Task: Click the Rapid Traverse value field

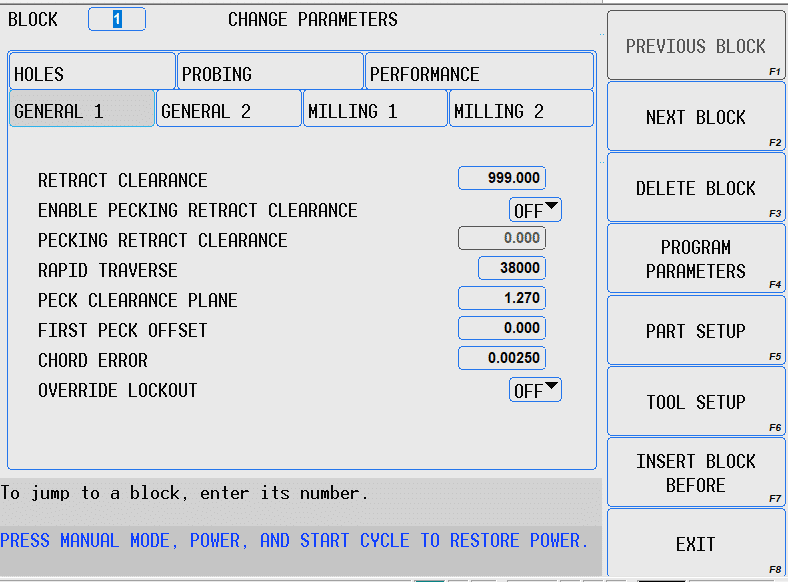Action: click(512, 268)
